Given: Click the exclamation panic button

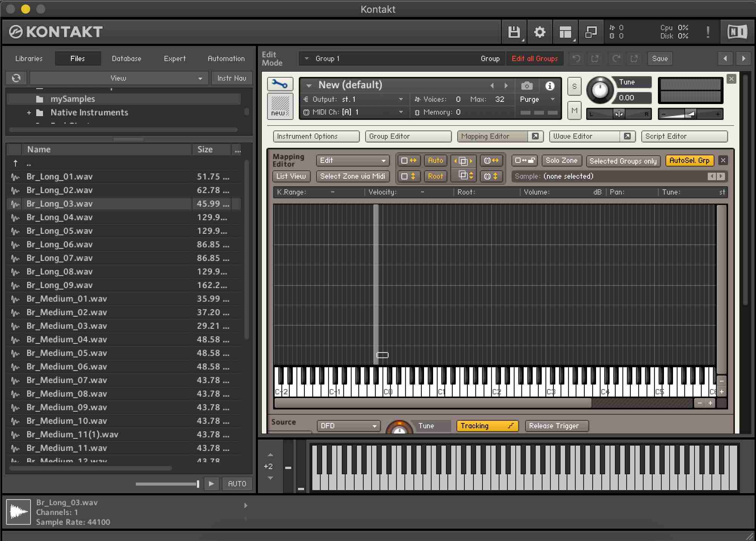Looking at the screenshot, I should [708, 32].
